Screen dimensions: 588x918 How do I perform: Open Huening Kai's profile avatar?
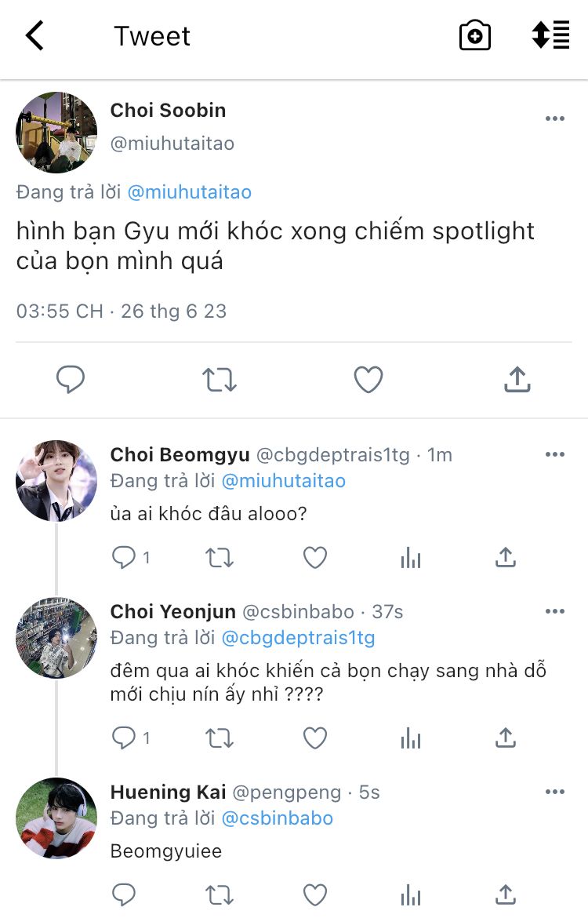[x=56, y=818]
